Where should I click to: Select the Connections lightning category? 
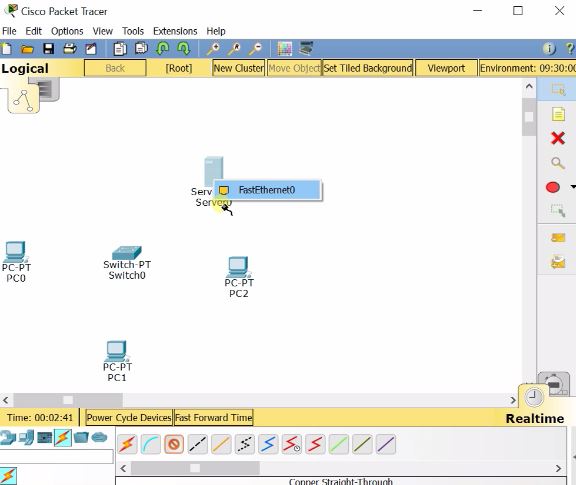coord(63,438)
